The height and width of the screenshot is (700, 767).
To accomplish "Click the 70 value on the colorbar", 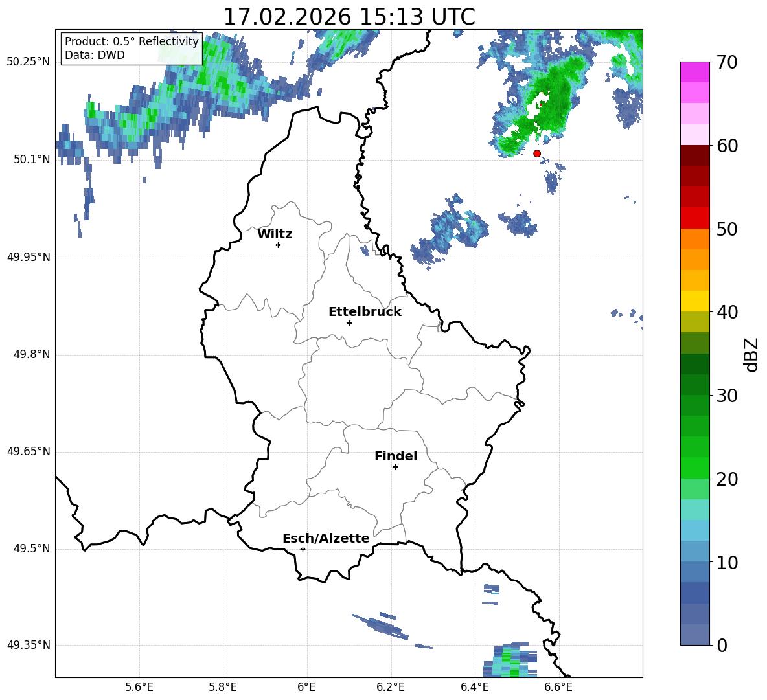I will (x=727, y=62).
